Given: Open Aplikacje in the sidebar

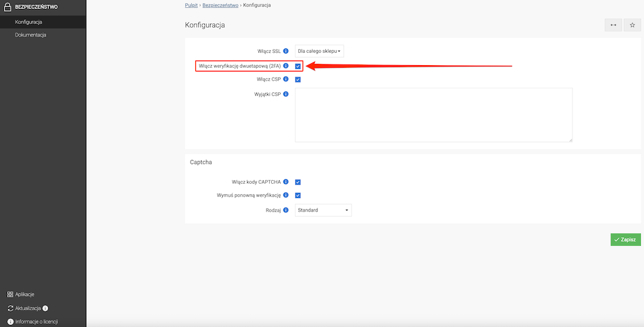Looking at the screenshot, I should point(24,295).
